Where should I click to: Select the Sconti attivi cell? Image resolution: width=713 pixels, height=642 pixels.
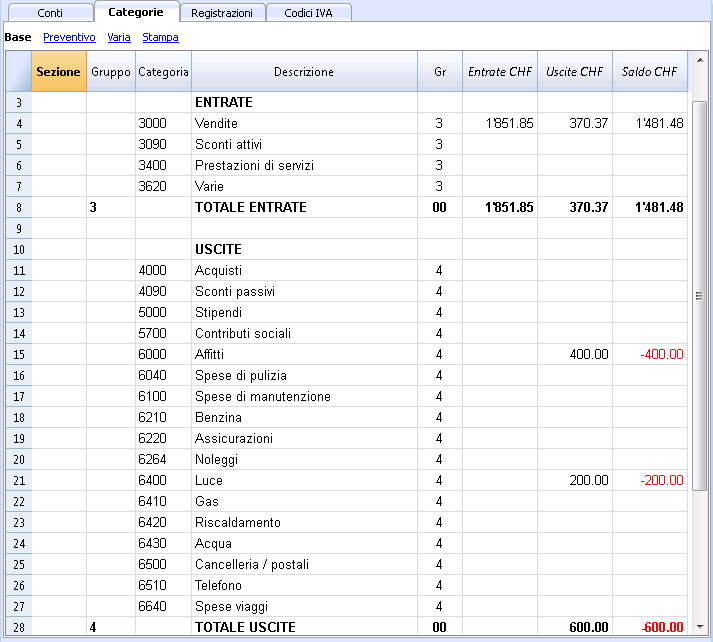pyautogui.click(x=304, y=144)
